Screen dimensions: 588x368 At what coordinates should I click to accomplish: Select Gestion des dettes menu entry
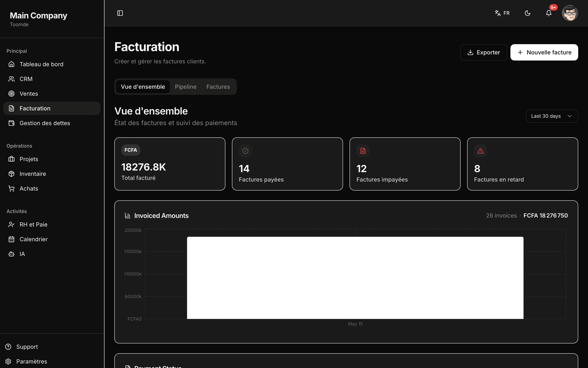pyautogui.click(x=52, y=123)
